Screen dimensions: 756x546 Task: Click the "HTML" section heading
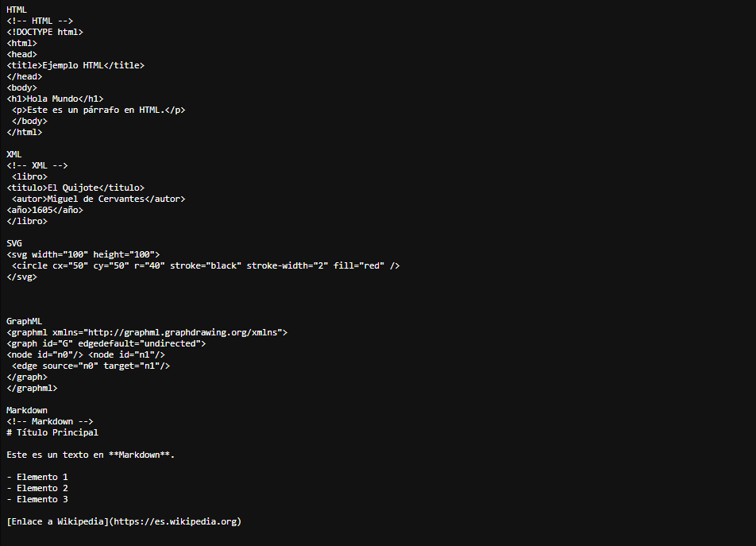pyautogui.click(x=17, y=10)
